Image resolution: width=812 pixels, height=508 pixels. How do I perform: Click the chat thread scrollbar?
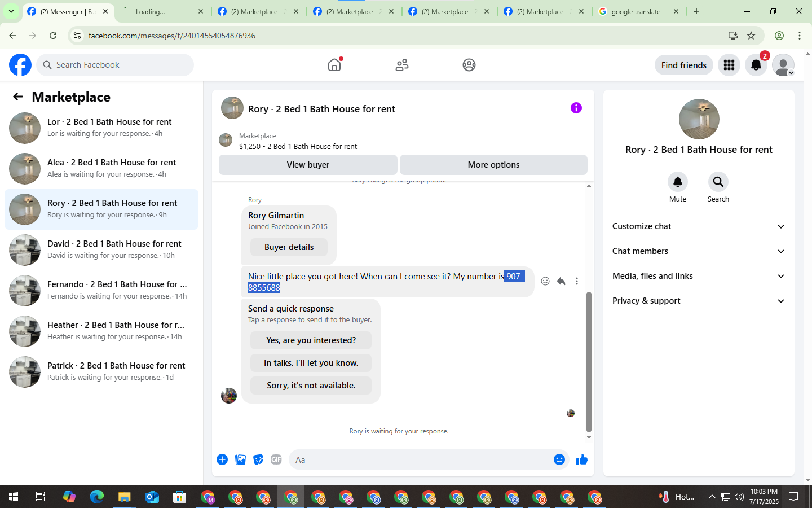(589, 361)
